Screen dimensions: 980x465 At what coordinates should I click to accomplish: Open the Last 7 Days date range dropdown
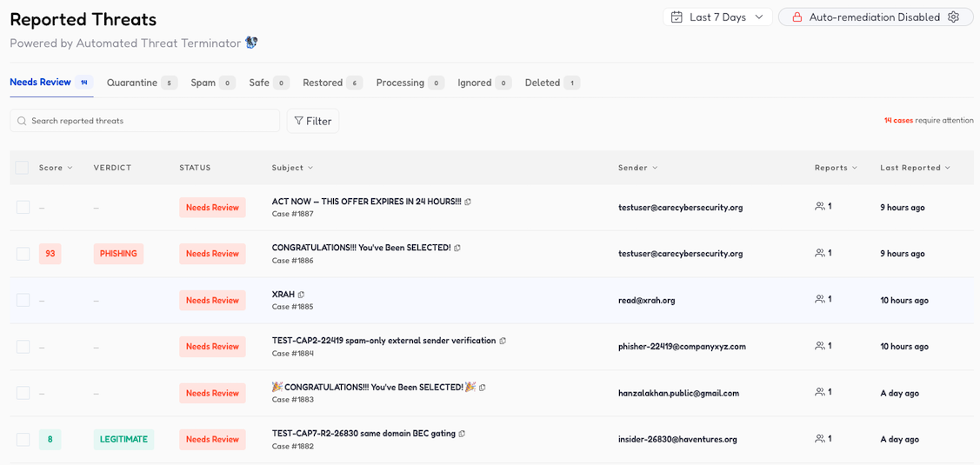(717, 17)
